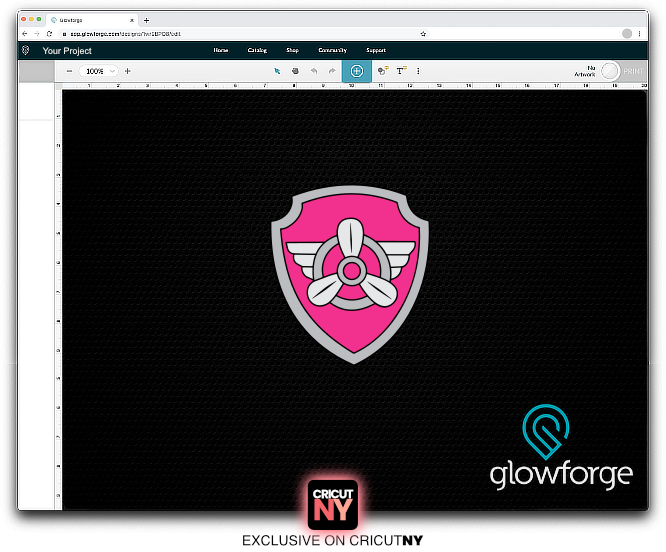Click the undo arrow
Screen dimensions: 666x552
pos(314,71)
